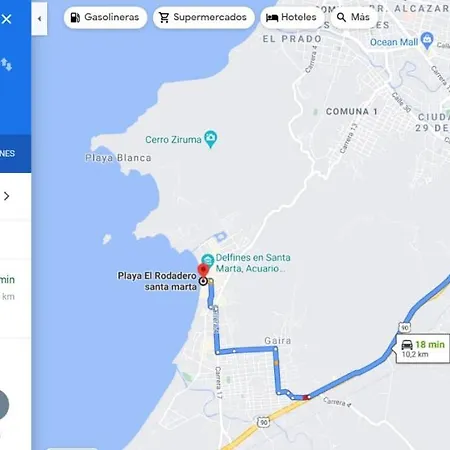
Task: Select the Cerro Ziruma camera pin
Action: click(210, 139)
